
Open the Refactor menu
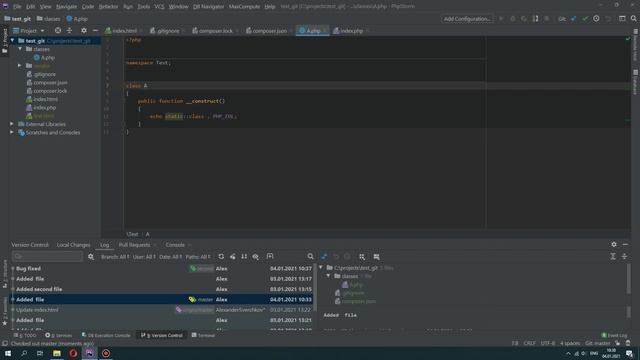point(108,7)
